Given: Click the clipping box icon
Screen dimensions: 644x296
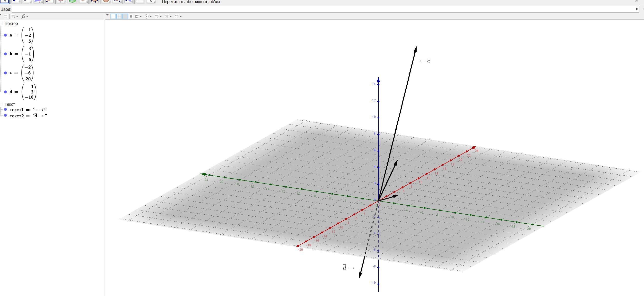Looking at the screenshot, I should click(167, 16).
